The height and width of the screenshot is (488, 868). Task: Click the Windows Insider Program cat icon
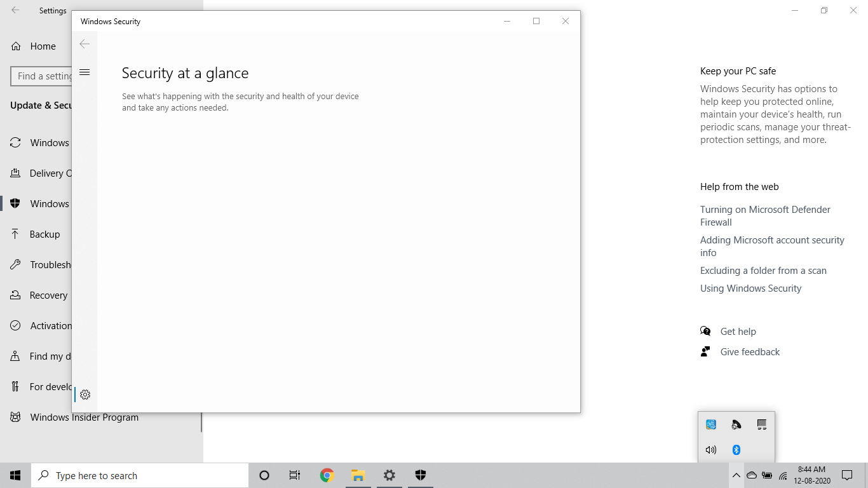pyautogui.click(x=15, y=417)
